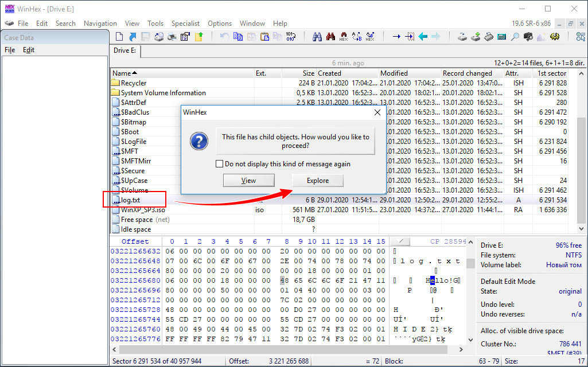Viewport: 588px width, 367px height.
Task: Click the Print icon in toolbar
Action: (x=172, y=36)
